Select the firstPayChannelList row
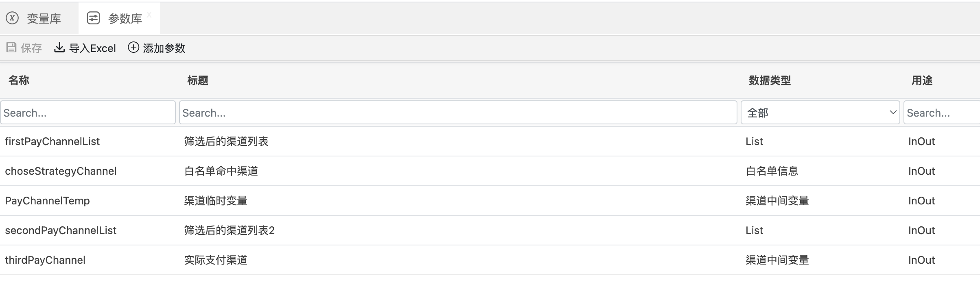 52,141
